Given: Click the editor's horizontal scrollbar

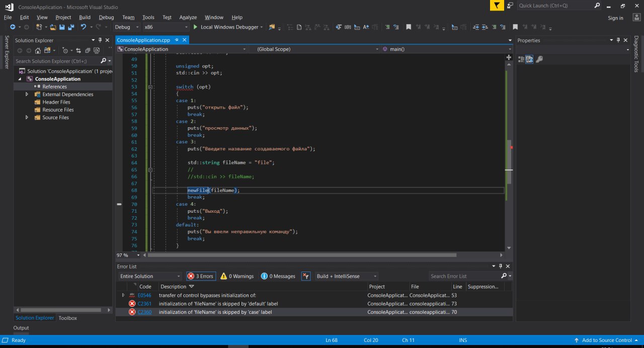Looking at the screenshot, I should (302, 255).
